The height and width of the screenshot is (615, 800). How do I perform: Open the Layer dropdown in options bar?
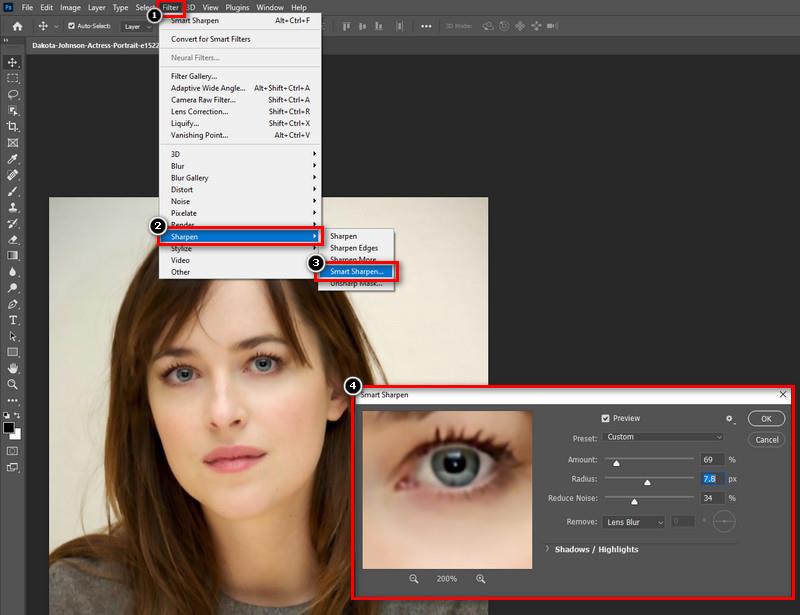point(136,26)
